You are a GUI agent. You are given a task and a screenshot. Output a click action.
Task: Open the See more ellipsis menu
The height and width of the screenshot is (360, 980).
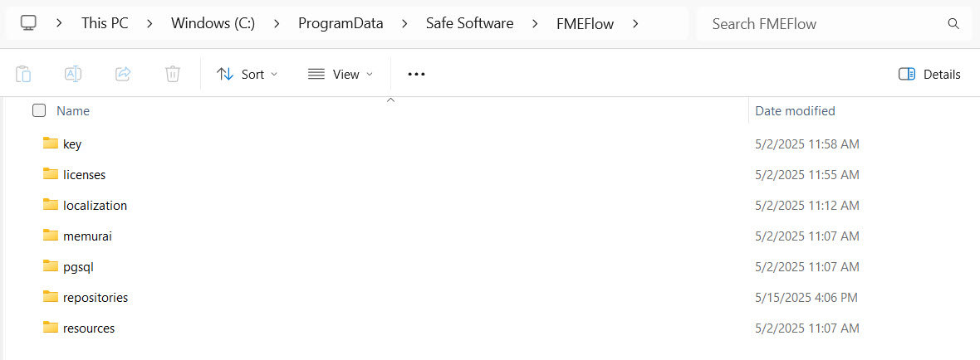click(416, 74)
